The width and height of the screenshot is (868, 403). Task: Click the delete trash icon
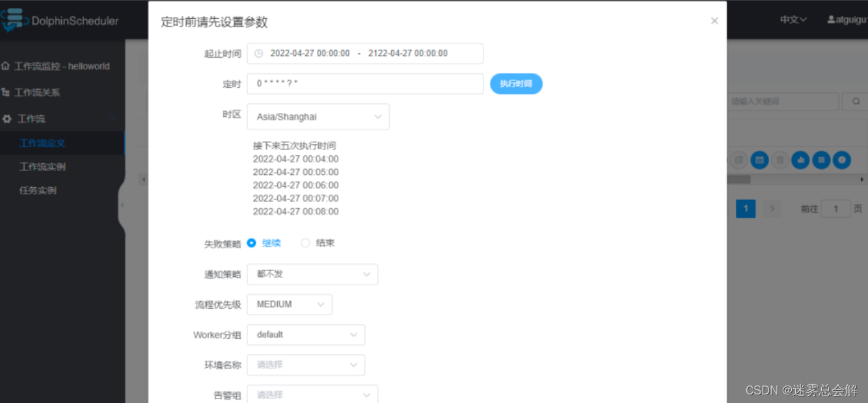click(x=780, y=160)
